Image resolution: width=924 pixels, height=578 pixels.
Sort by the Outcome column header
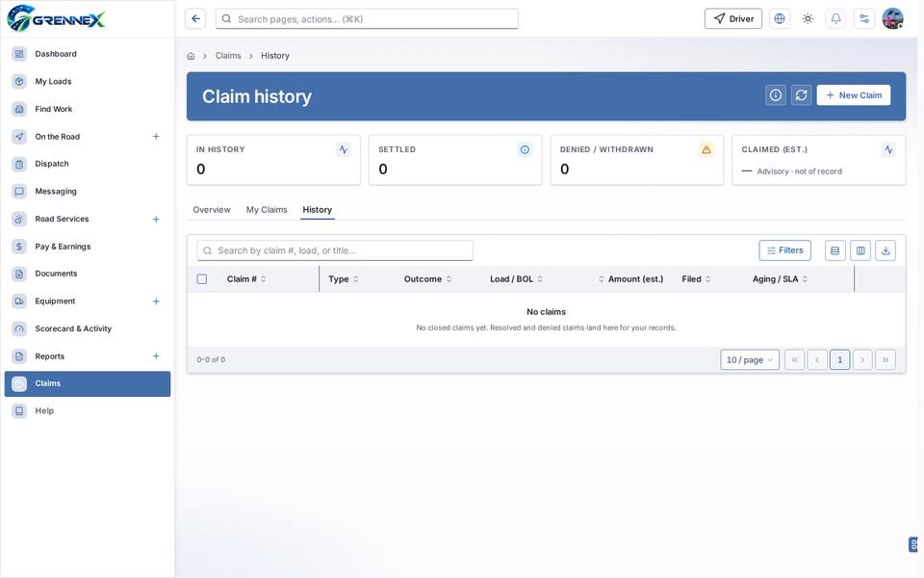tap(427, 279)
